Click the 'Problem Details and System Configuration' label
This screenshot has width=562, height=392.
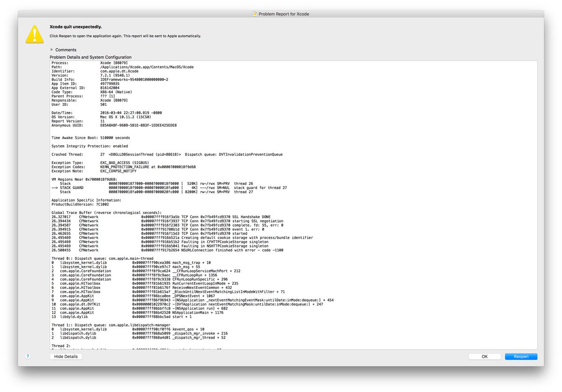tap(90, 57)
